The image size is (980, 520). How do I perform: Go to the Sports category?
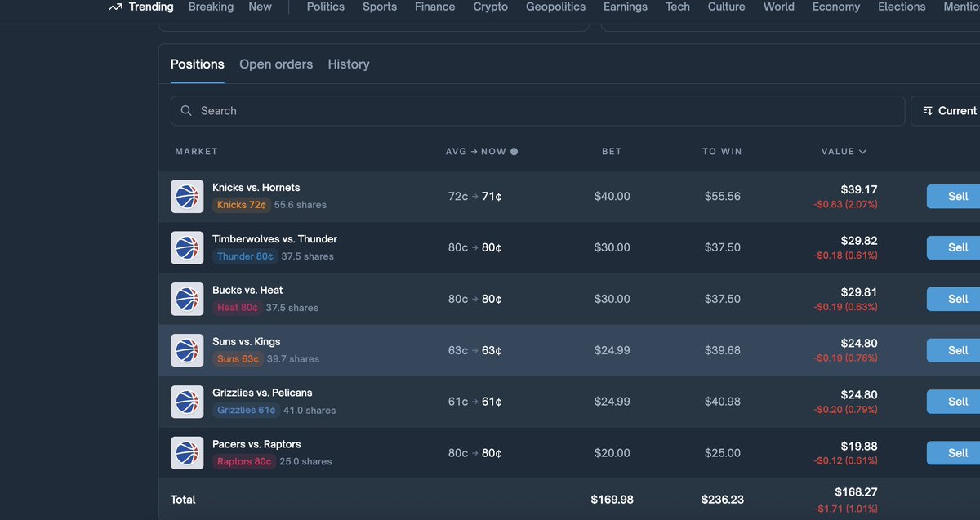click(380, 7)
